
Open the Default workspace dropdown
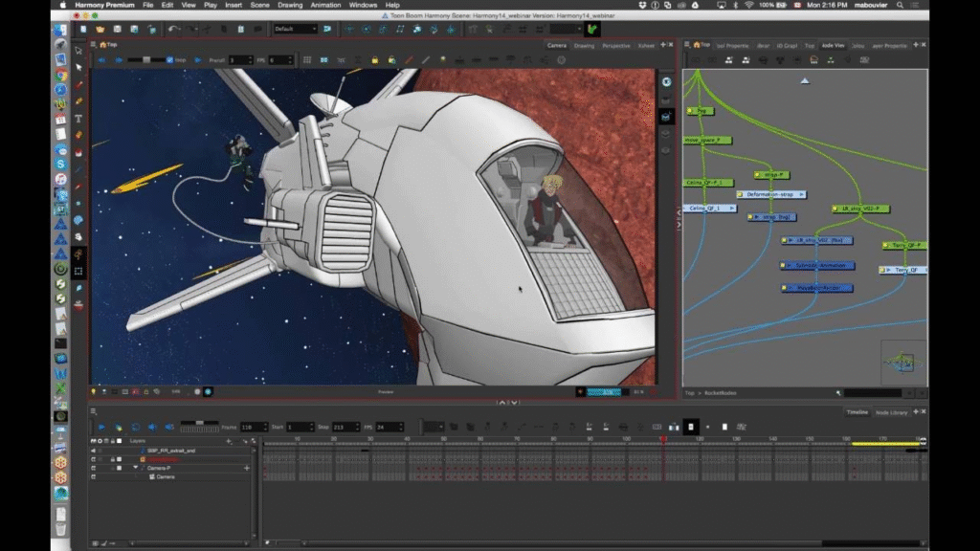[x=295, y=29]
